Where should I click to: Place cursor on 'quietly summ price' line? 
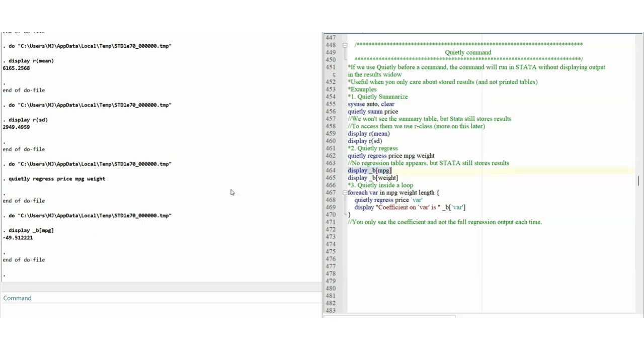(x=373, y=112)
